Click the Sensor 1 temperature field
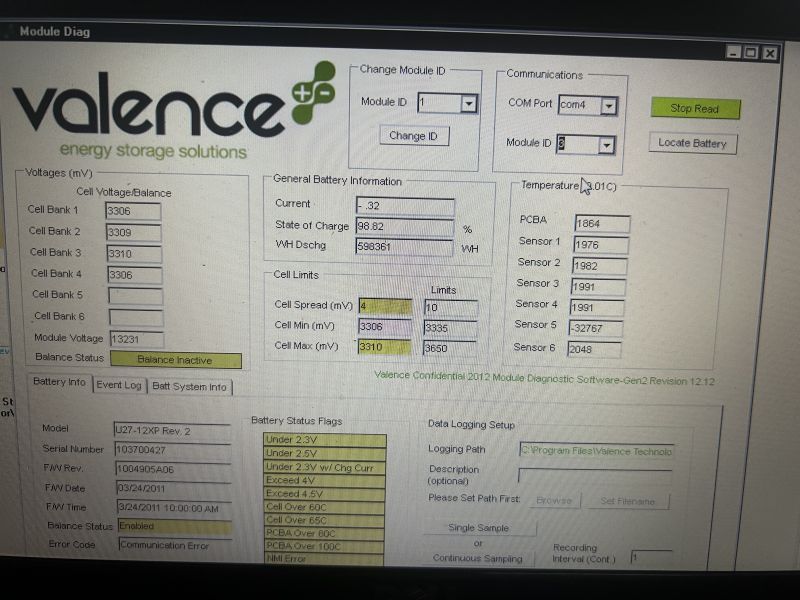Image resolution: width=800 pixels, height=600 pixels. tap(601, 245)
